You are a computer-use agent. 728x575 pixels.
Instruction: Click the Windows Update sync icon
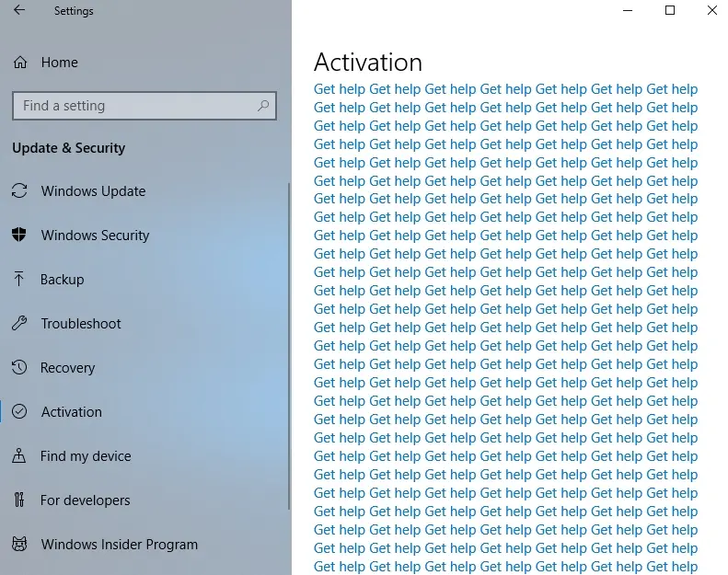[x=19, y=190]
